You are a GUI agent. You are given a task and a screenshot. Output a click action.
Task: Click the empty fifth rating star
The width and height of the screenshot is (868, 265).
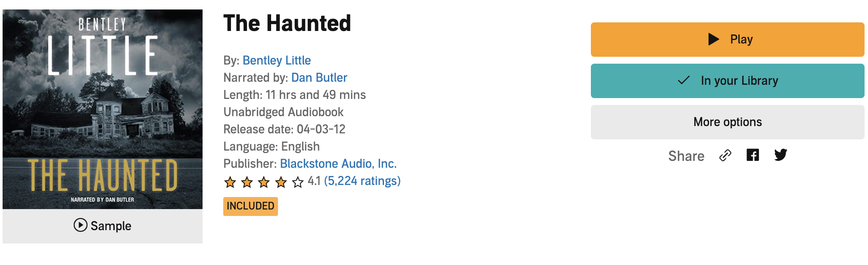(x=298, y=182)
